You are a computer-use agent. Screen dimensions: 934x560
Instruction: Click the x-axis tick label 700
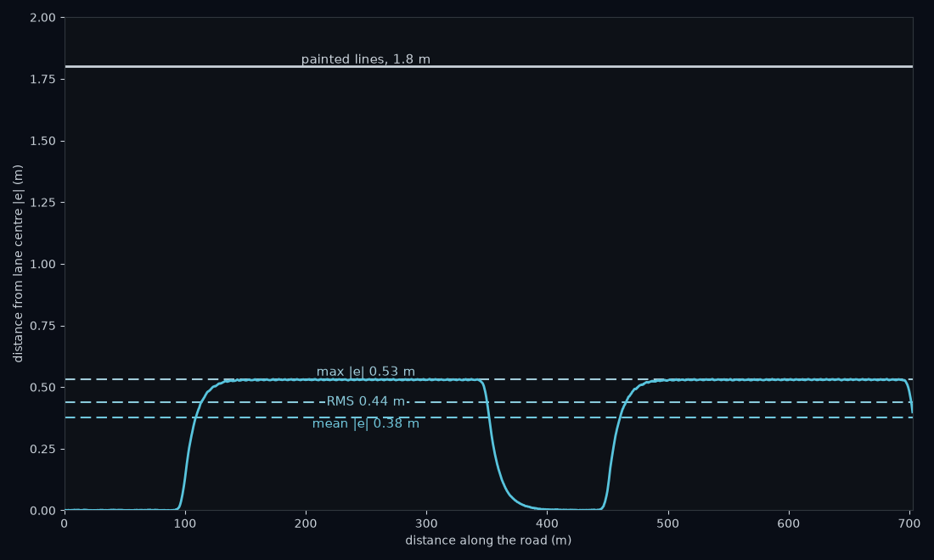[909, 524]
